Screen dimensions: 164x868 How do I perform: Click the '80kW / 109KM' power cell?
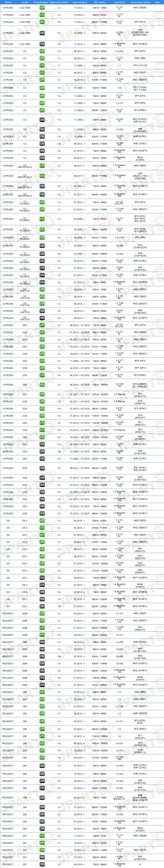[x=99, y=254]
